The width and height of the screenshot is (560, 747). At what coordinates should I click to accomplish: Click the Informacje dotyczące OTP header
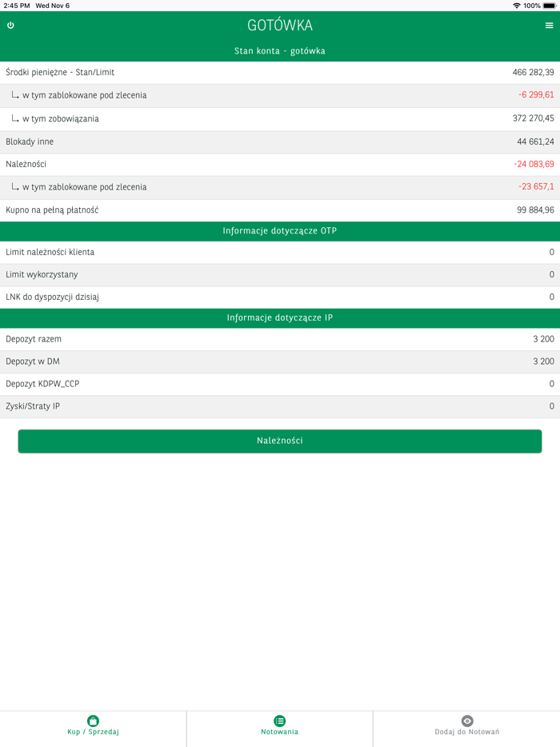pyautogui.click(x=280, y=230)
